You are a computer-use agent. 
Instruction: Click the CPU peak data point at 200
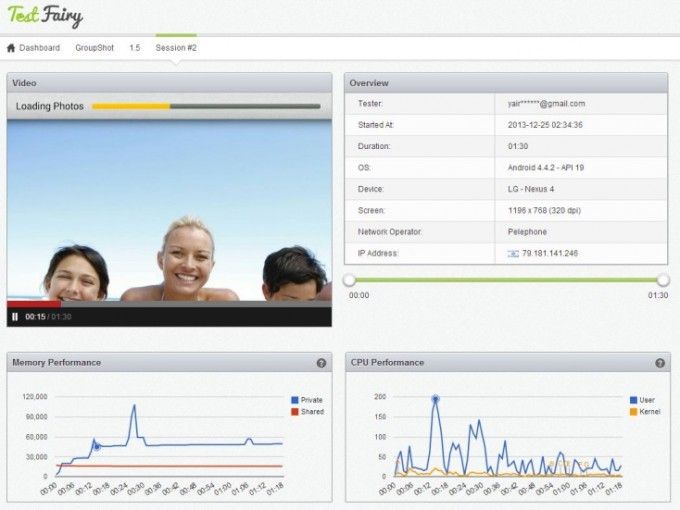coord(436,399)
